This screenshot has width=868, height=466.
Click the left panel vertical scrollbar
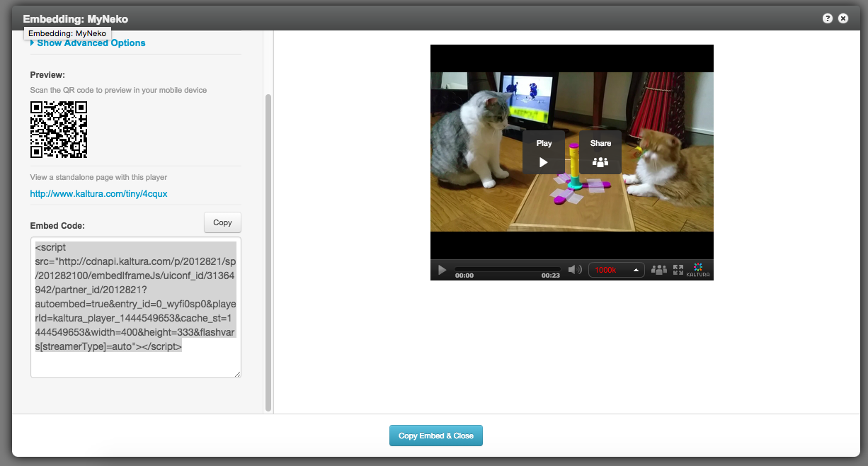[268, 252]
